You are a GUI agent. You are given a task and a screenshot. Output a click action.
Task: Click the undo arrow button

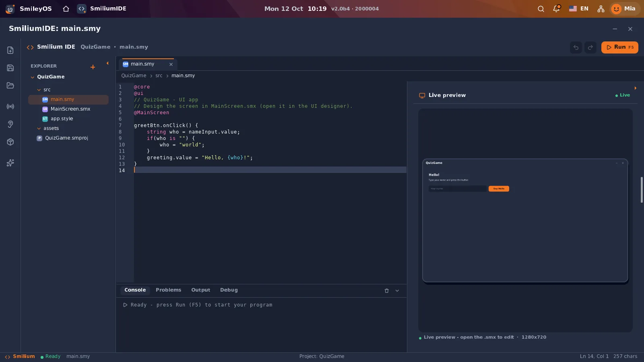coord(576,47)
